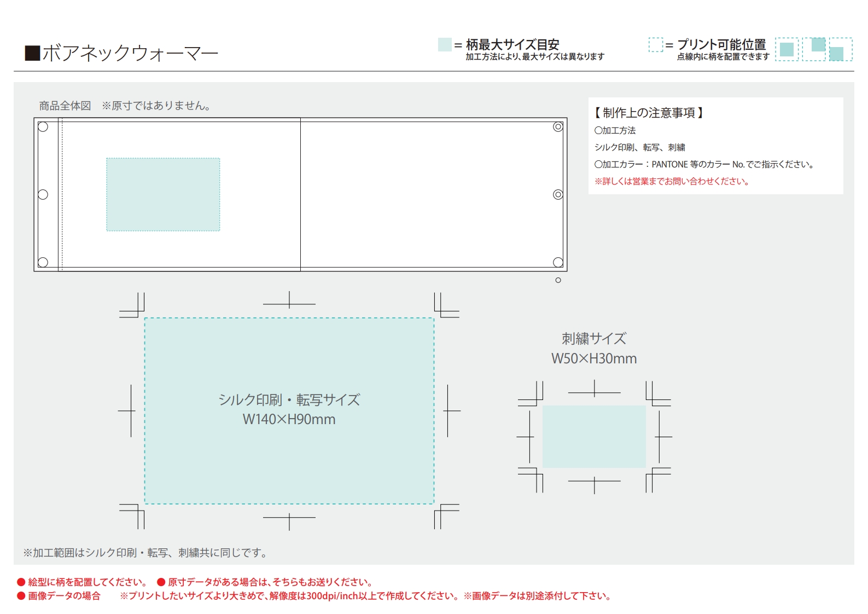Click red text 画像データの場合

point(65,596)
